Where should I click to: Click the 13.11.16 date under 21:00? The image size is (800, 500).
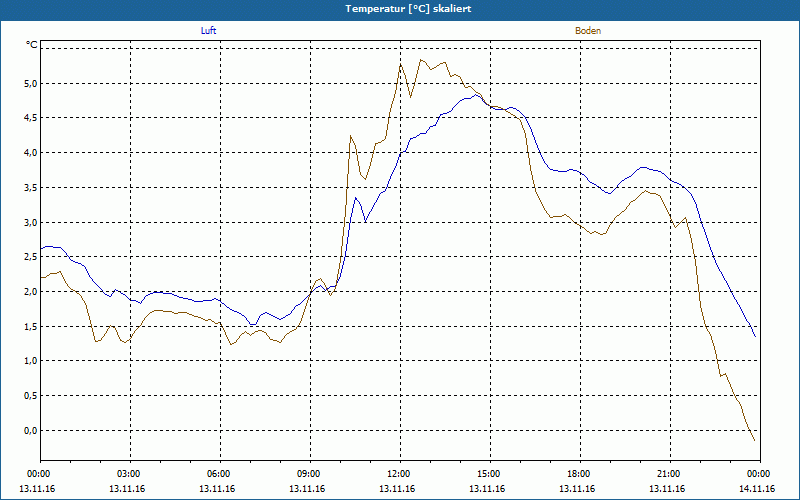(667, 489)
